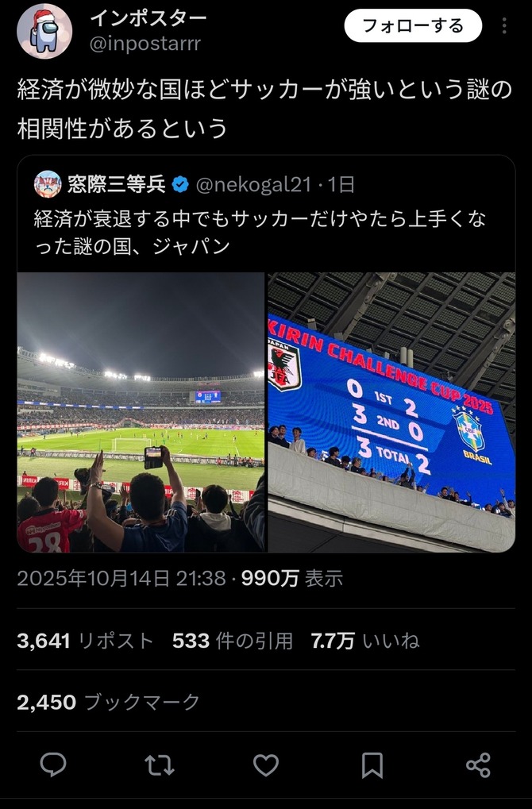The image size is (532, 809).
Task: Open the stadium crowd photo
Action: click(x=141, y=412)
